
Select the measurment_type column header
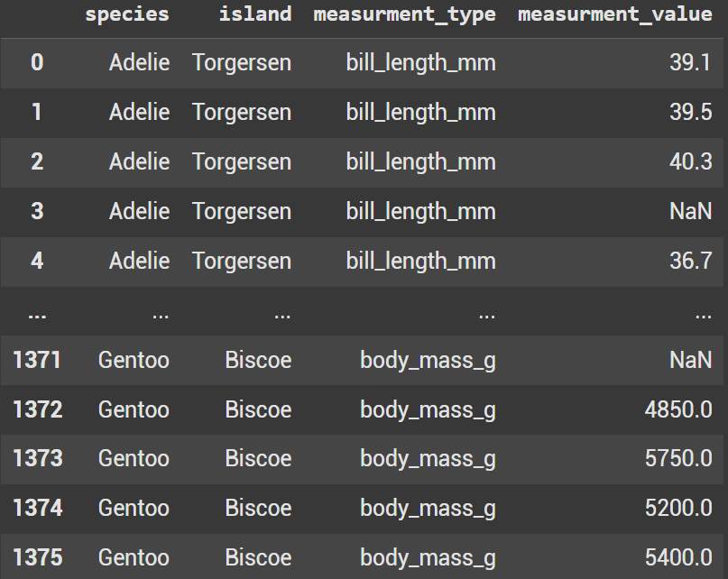(404, 14)
